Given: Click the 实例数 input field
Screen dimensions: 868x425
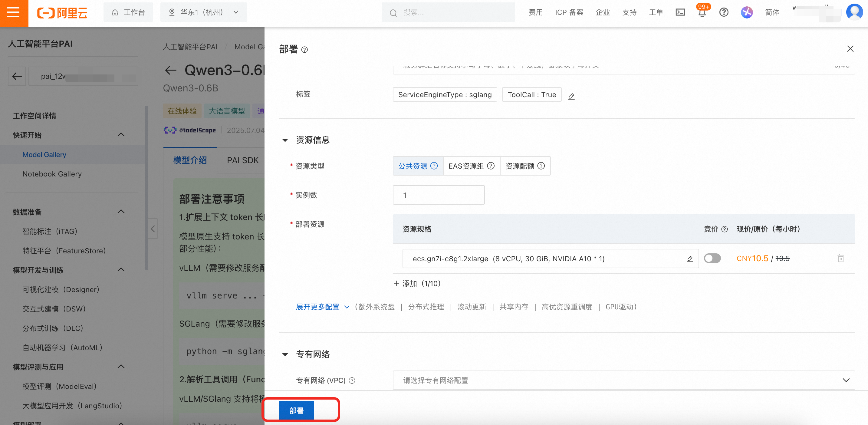Looking at the screenshot, I should 438,195.
